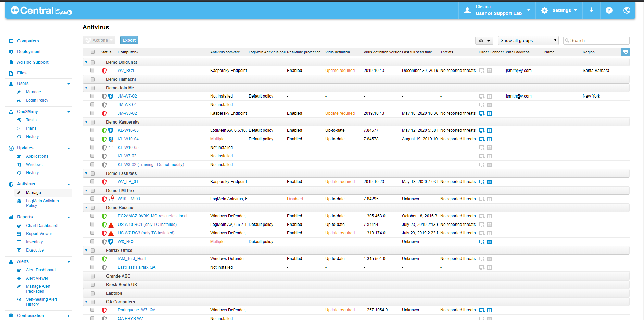Open Chart Dashboard under Reports
The height and width of the screenshot is (320, 644).
coord(42,226)
